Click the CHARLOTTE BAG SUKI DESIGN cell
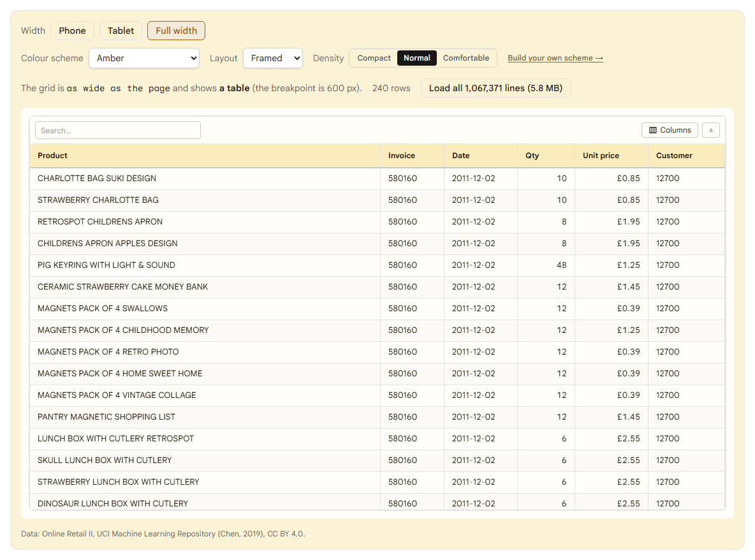This screenshot has height=560, width=755. click(x=205, y=179)
